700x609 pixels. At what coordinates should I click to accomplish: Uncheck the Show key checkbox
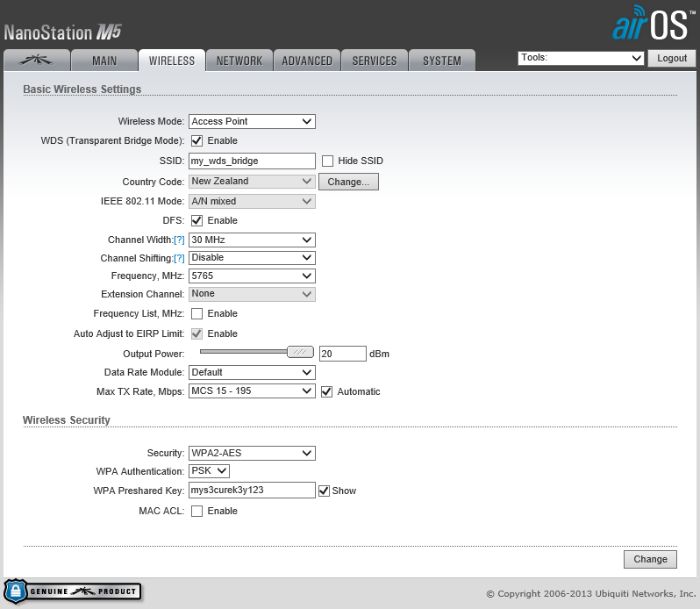point(324,491)
